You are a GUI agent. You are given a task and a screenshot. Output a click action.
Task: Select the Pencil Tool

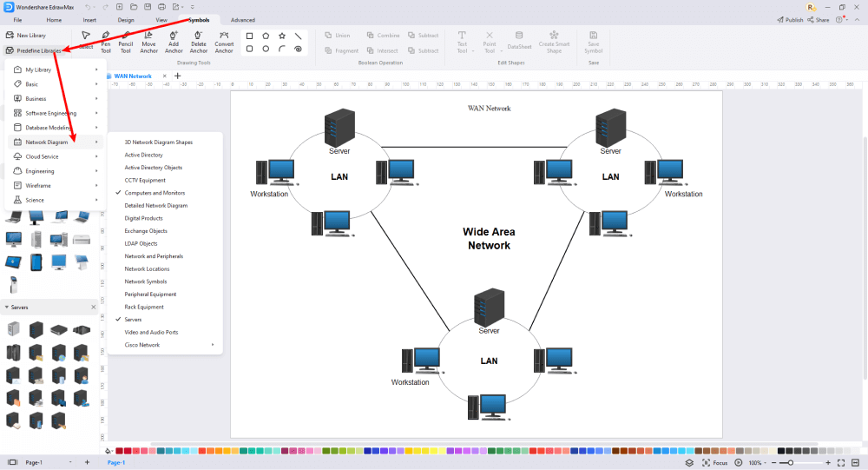[x=126, y=42]
